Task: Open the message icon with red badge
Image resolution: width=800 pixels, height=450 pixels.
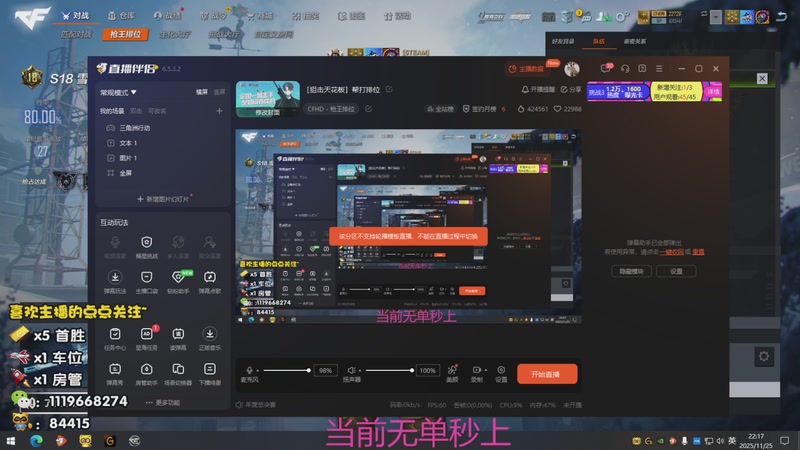Action: (x=606, y=68)
